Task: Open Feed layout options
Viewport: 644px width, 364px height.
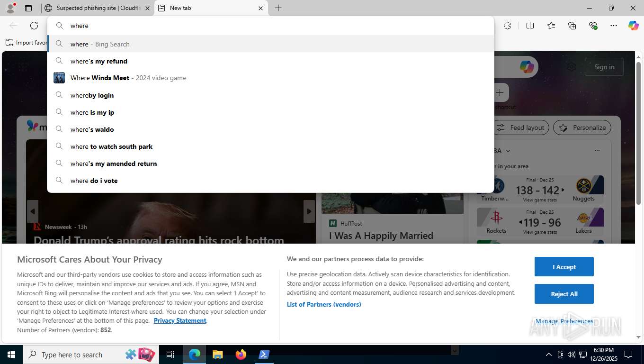Action: coord(521,127)
